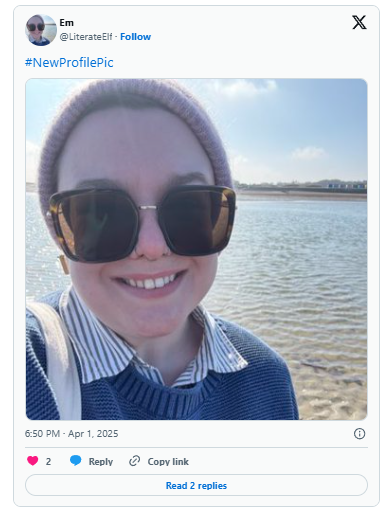The image size is (391, 511).
Task: Follow @LiterateElf
Action: [x=135, y=37]
